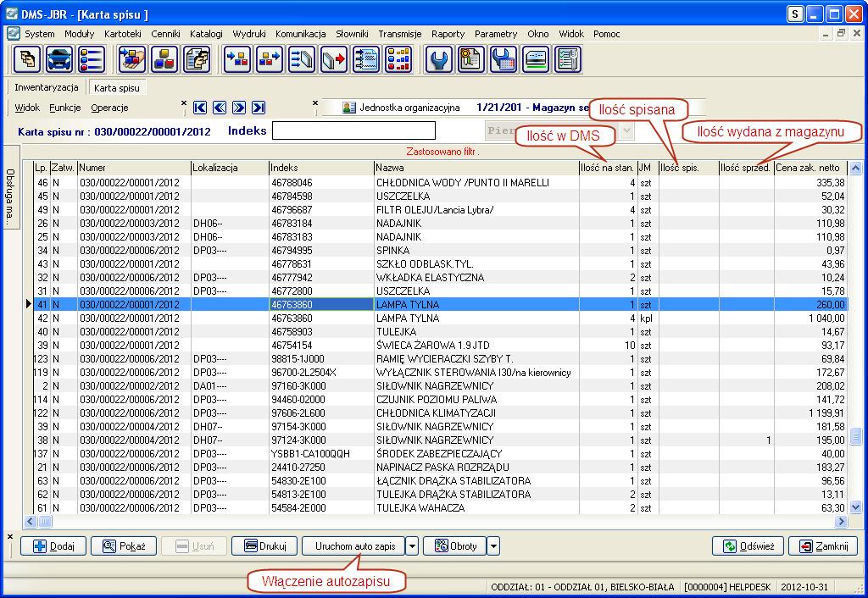
Task: Click the card with green line icon
Action: tap(536, 59)
